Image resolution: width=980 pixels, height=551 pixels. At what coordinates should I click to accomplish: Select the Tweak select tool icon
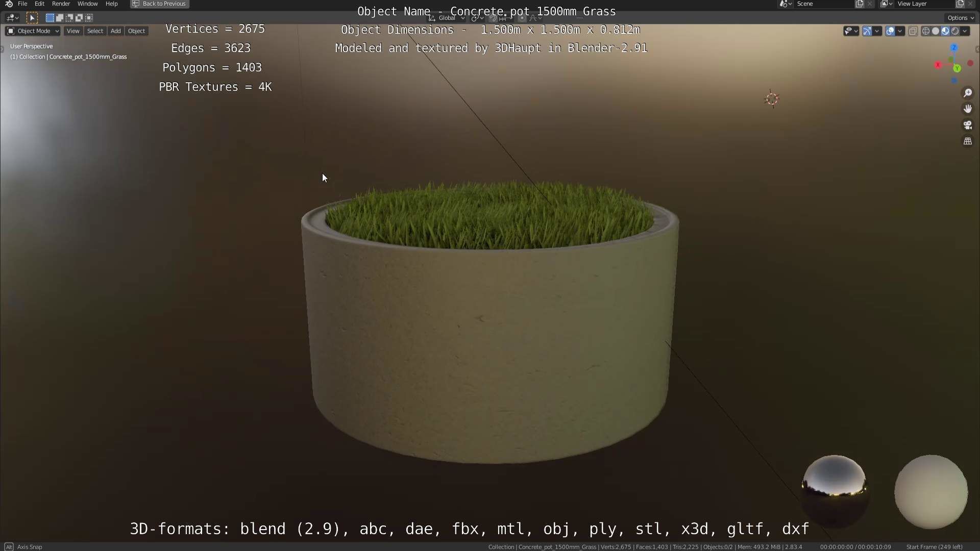point(32,18)
